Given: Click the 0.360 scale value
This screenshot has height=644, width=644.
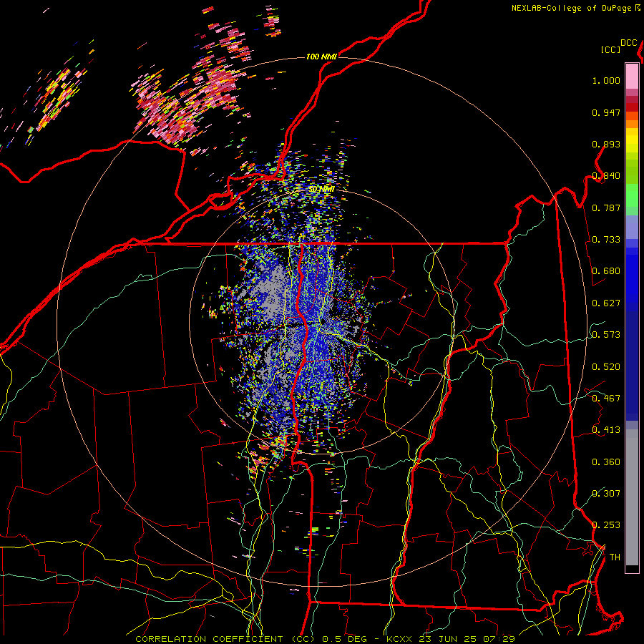Looking at the screenshot, I should (x=606, y=462).
